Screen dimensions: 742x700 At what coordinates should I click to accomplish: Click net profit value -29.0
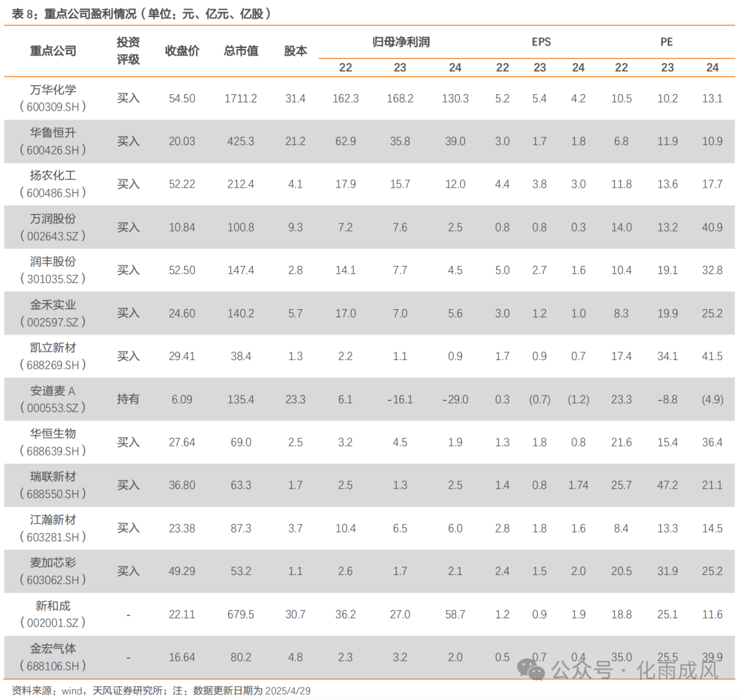(x=456, y=399)
